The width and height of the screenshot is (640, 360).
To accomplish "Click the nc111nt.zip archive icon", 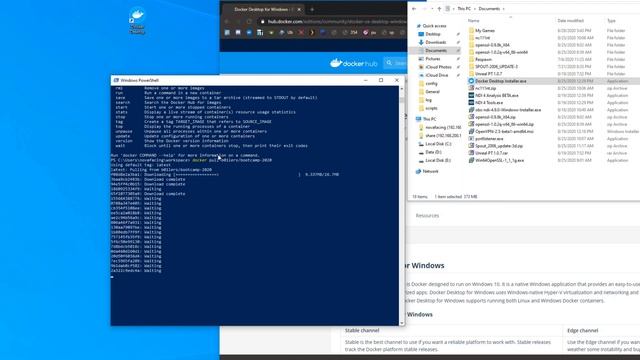I will coord(471,88).
